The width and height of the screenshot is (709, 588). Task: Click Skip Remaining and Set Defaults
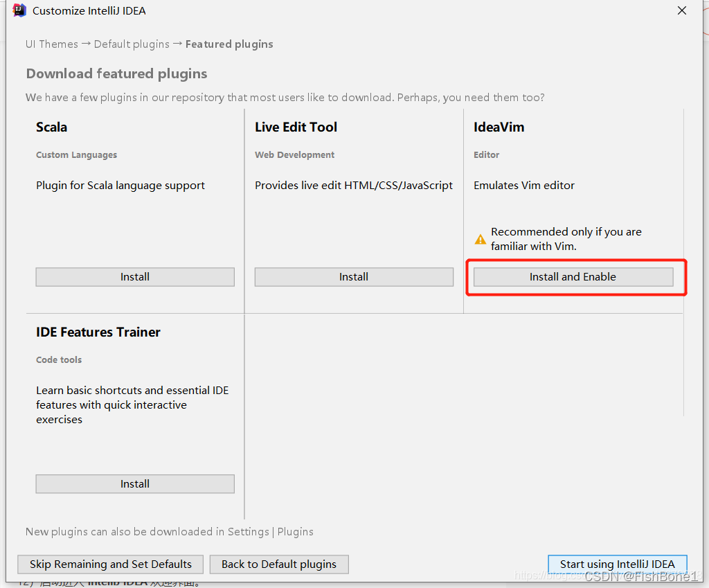point(110,564)
